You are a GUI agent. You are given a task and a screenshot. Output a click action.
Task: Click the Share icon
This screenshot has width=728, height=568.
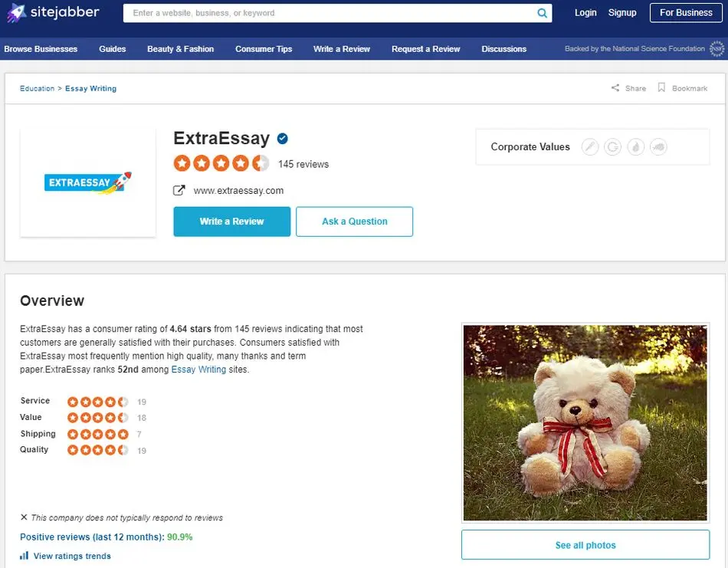tap(615, 88)
